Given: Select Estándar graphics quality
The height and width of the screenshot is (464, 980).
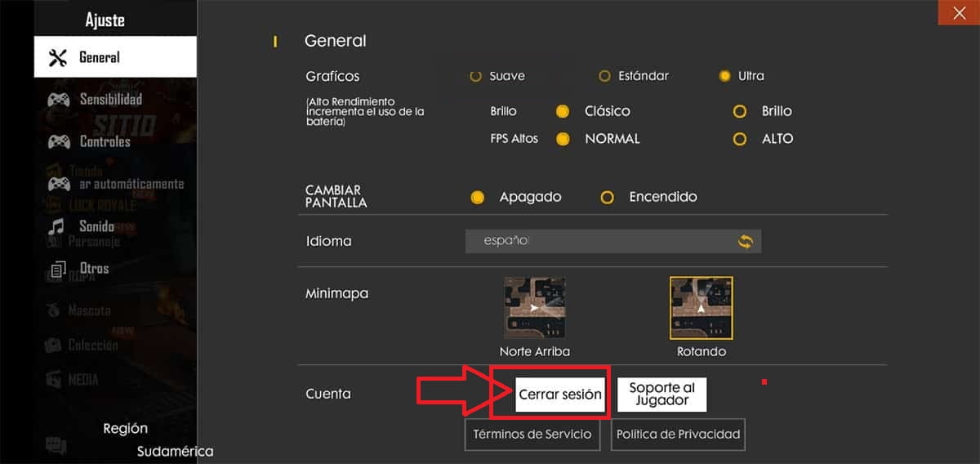Looking at the screenshot, I should click(x=604, y=76).
